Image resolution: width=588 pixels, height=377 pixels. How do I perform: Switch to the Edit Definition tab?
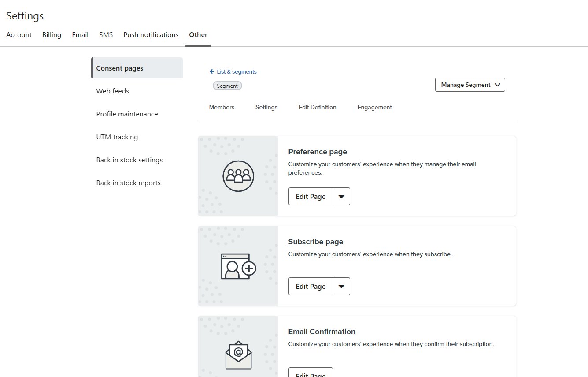(317, 107)
